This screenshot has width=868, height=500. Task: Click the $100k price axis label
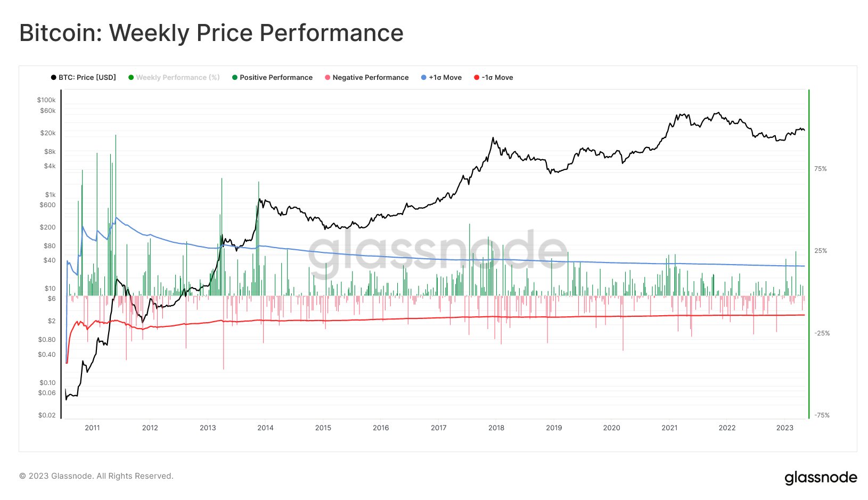click(x=46, y=100)
